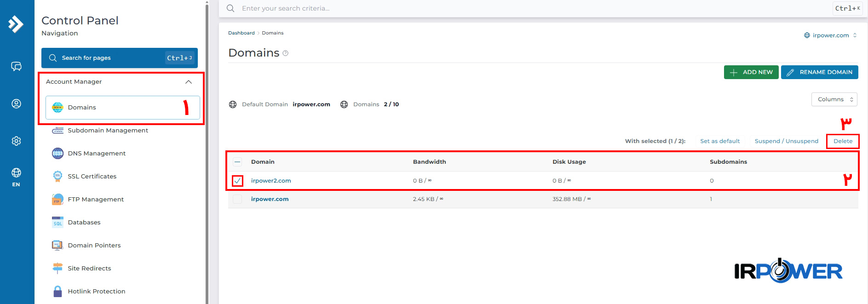The height and width of the screenshot is (304, 868).
Task: Click the Subdomain Management icon
Action: pyautogui.click(x=57, y=131)
